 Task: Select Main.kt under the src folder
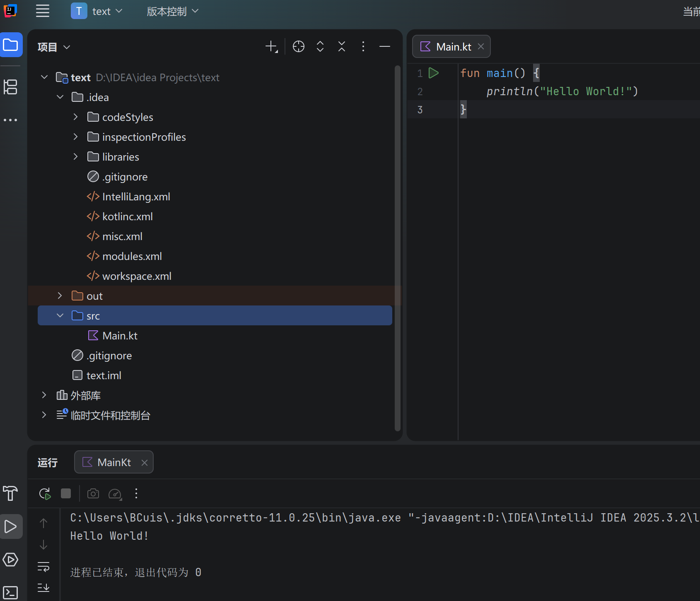[120, 335]
